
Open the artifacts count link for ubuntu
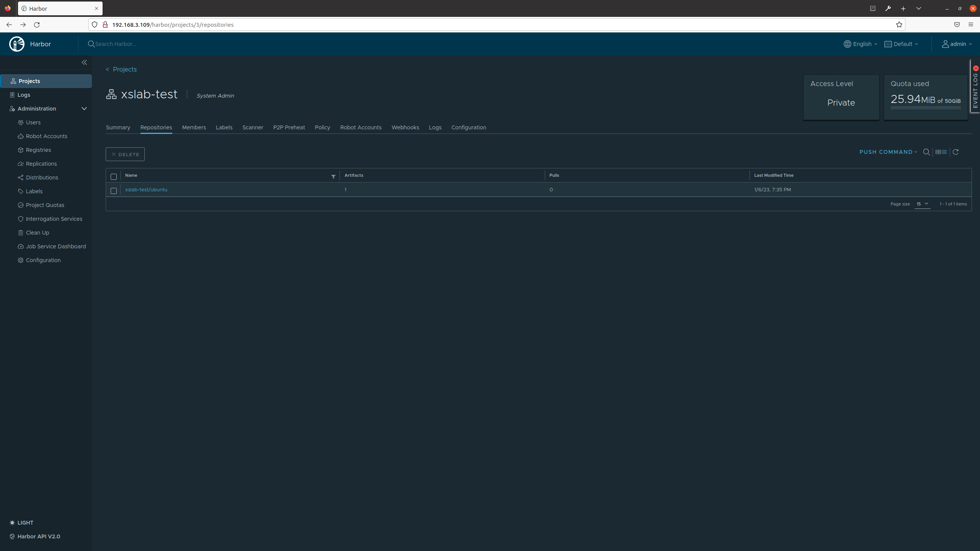[x=345, y=190]
